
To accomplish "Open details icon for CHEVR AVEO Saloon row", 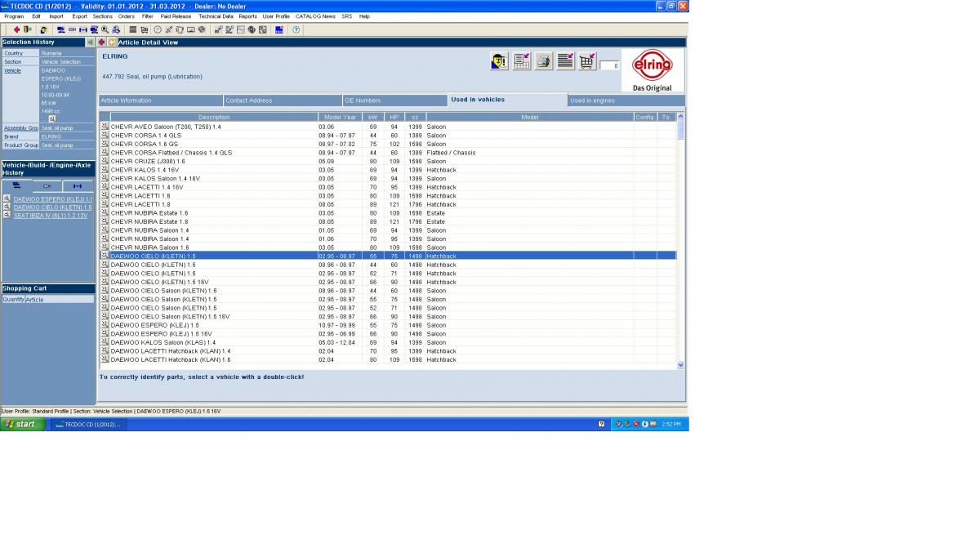I will [x=105, y=127].
